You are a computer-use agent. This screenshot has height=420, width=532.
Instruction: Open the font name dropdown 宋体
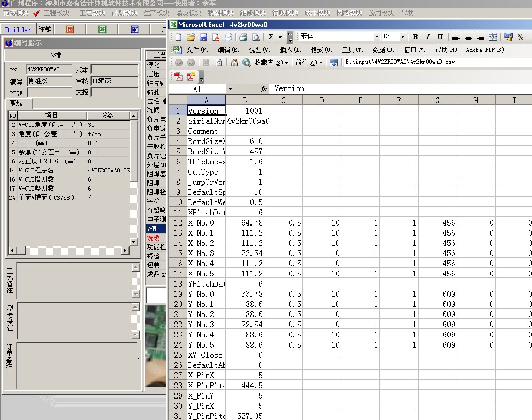pyautogui.click(x=377, y=36)
